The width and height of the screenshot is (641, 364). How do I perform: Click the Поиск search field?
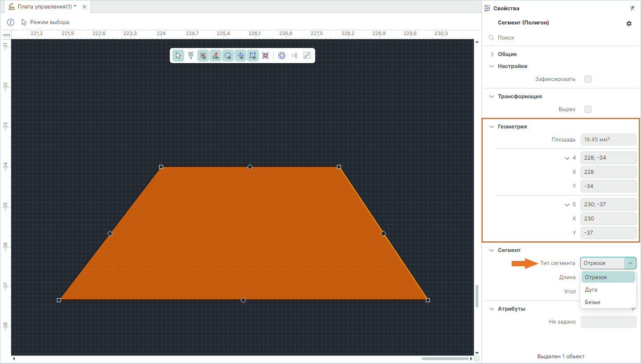click(560, 38)
